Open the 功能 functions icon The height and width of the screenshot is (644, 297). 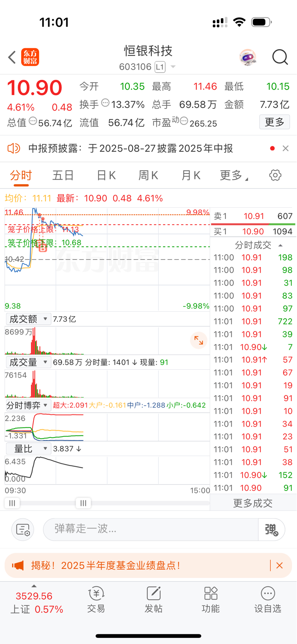(x=210, y=600)
